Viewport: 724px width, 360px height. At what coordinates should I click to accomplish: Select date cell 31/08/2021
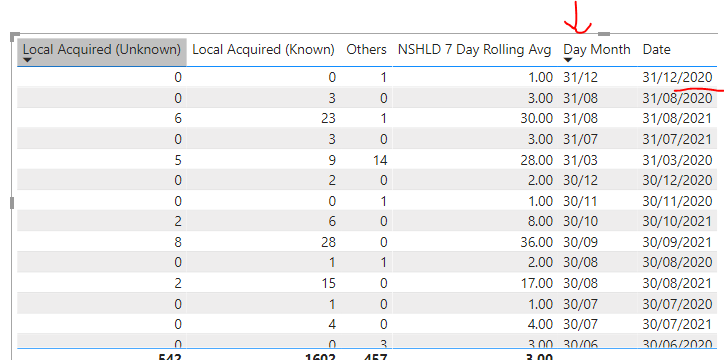[677, 119]
